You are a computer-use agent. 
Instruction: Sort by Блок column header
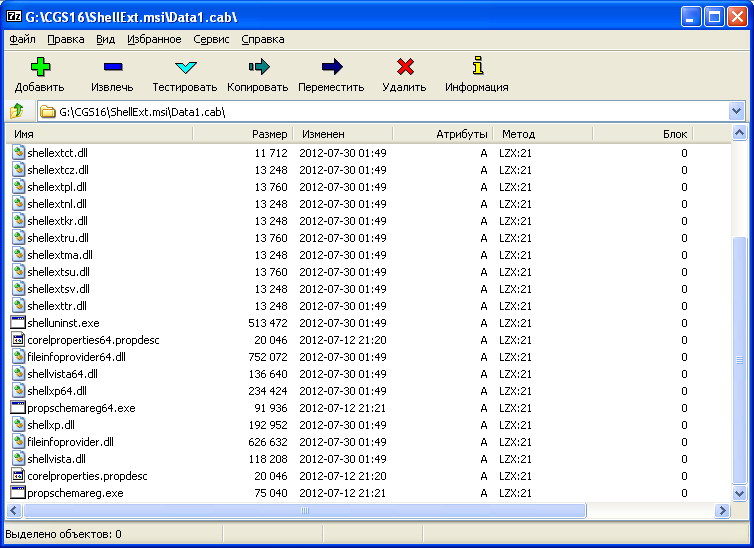tap(643, 134)
